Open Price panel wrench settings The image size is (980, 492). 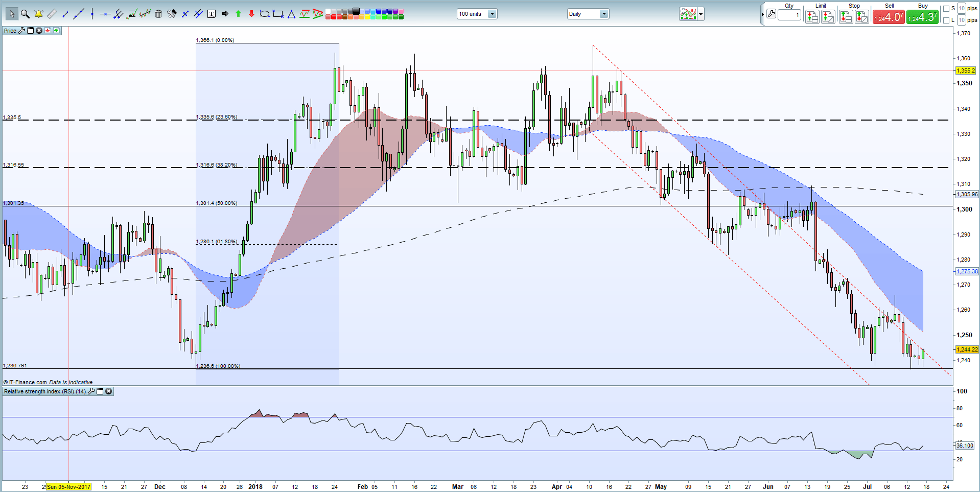(x=21, y=31)
